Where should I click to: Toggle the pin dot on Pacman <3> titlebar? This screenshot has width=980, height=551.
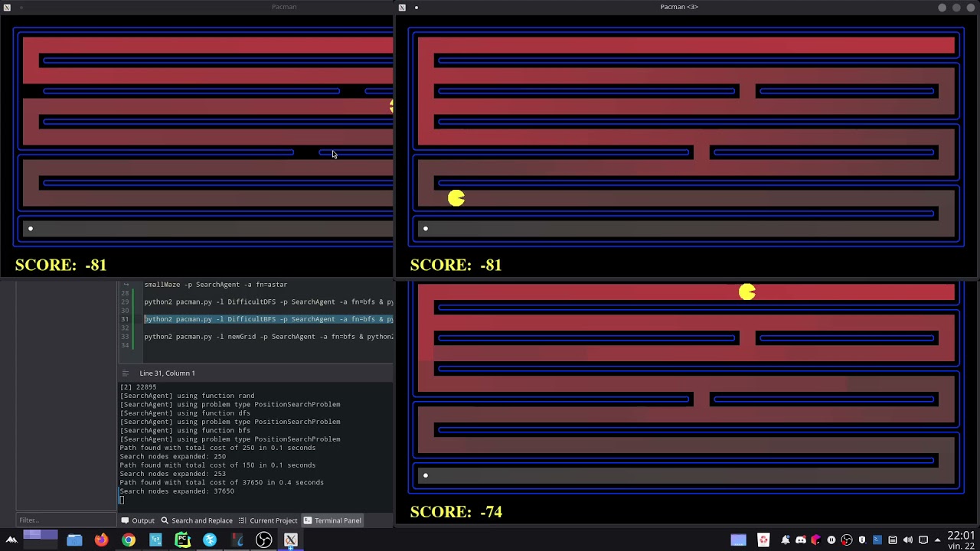pos(416,8)
